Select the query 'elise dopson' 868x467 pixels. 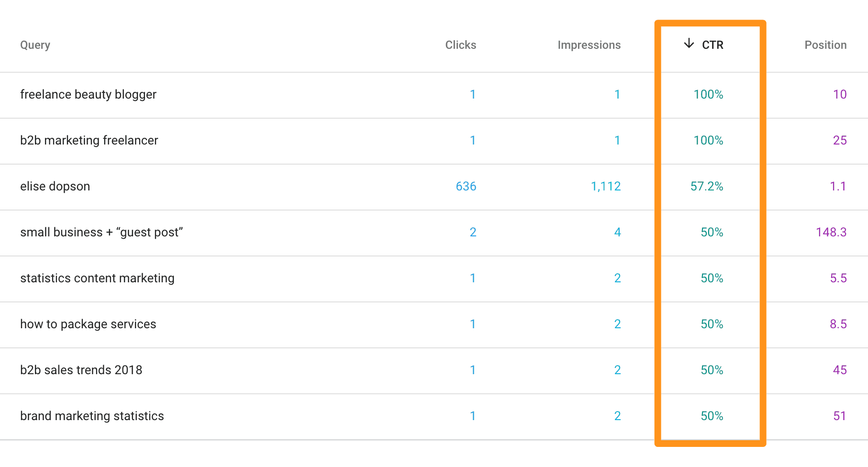pos(55,186)
